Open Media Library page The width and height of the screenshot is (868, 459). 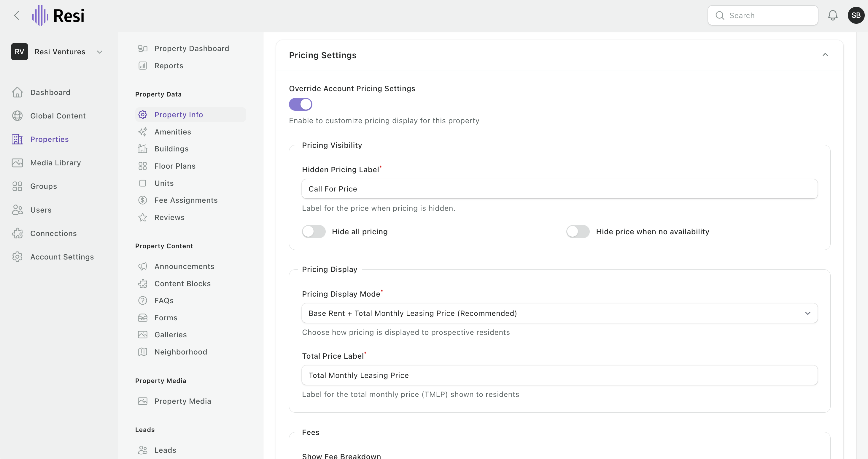(x=55, y=163)
